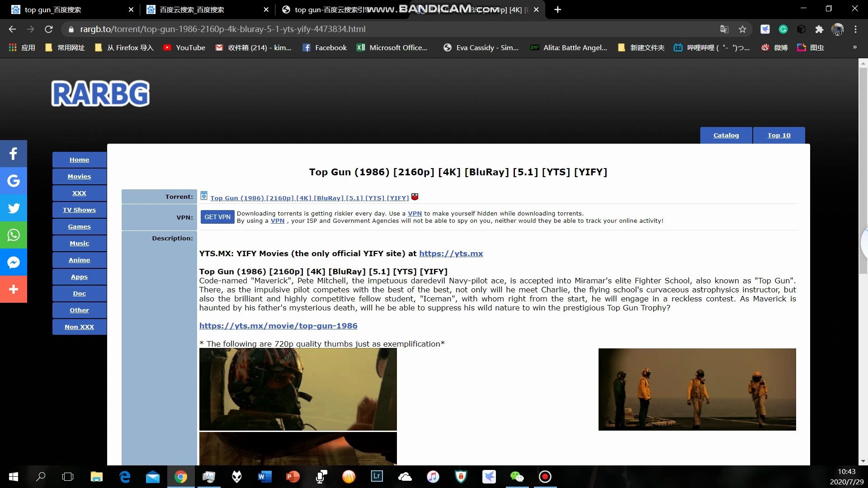Open the Catalog tab

(726, 135)
